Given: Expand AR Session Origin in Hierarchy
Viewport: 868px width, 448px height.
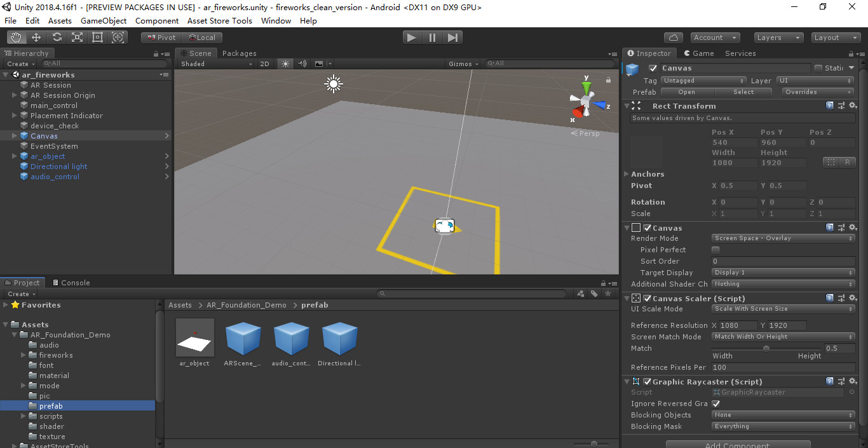Looking at the screenshot, I should [15, 95].
